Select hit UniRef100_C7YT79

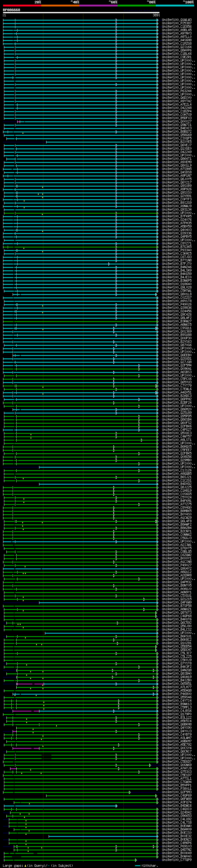(x=177, y=386)
